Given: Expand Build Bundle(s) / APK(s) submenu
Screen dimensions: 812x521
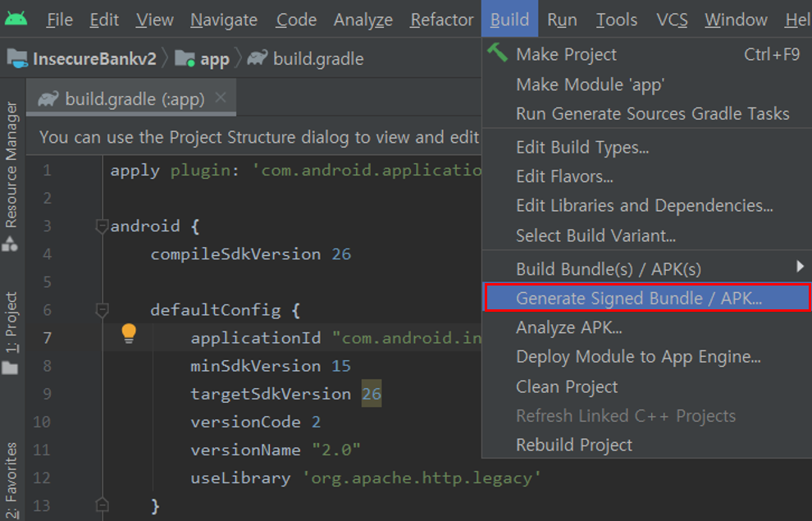Looking at the screenshot, I should [647, 269].
